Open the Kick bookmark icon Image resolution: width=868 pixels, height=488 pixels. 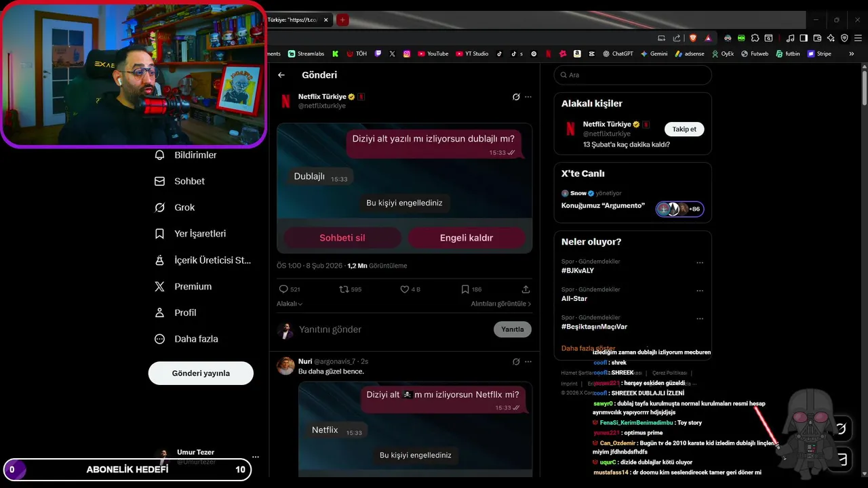[x=335, y=54]
